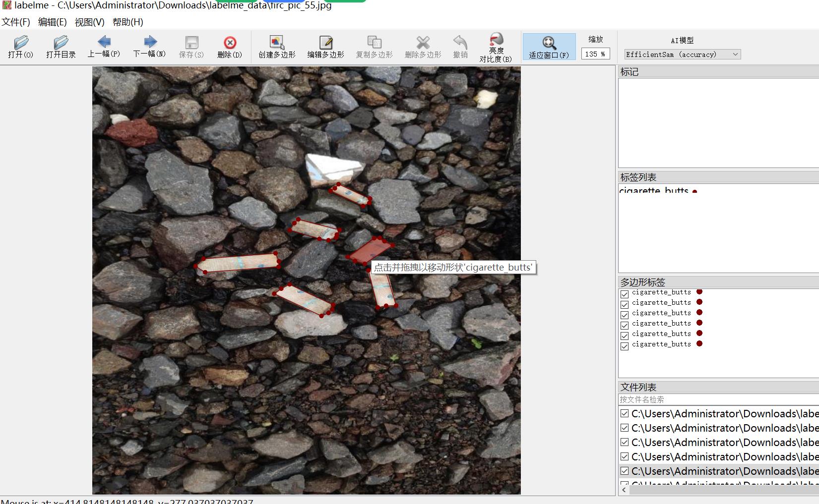This screenshot has height=504, width=819.
Task: Click the file list left scroll arrow
Action: point(624,490)
